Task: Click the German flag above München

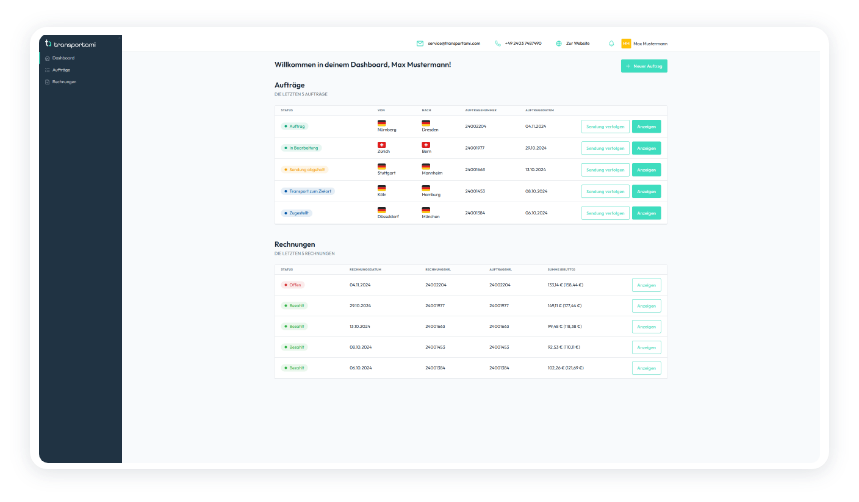Action: (426, 210)
